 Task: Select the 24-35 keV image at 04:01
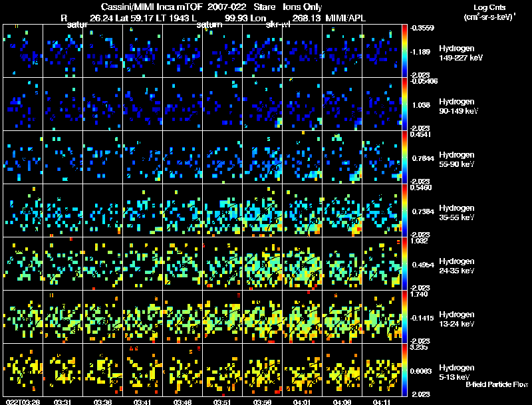coord(302,264)
